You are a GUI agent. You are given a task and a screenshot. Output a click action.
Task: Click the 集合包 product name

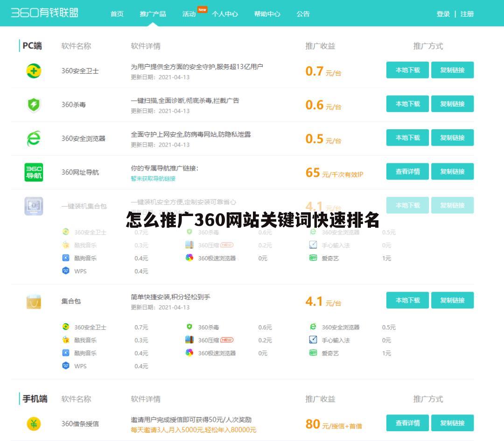click(71, 301)
